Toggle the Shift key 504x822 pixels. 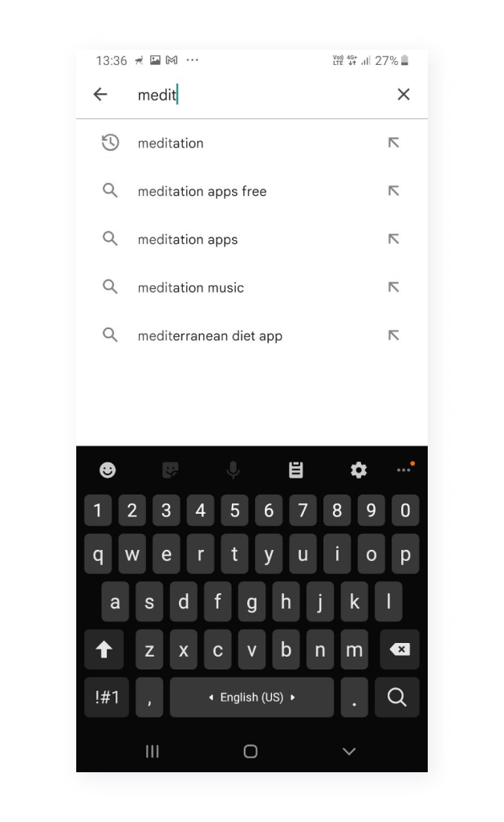pos(104,650)
